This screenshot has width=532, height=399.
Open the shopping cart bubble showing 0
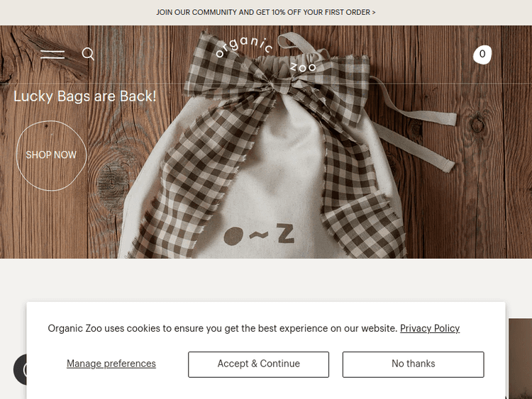pyautogui.click(x=482, y=55)
